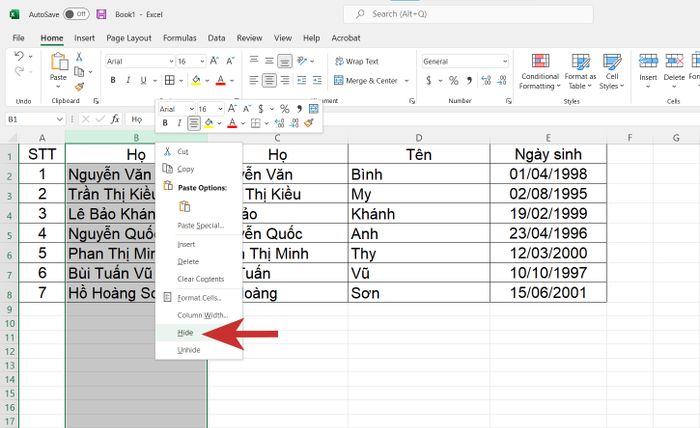
Task: Expand the Merge & Center dropdown arrow
Action: (x=407, y=81)
